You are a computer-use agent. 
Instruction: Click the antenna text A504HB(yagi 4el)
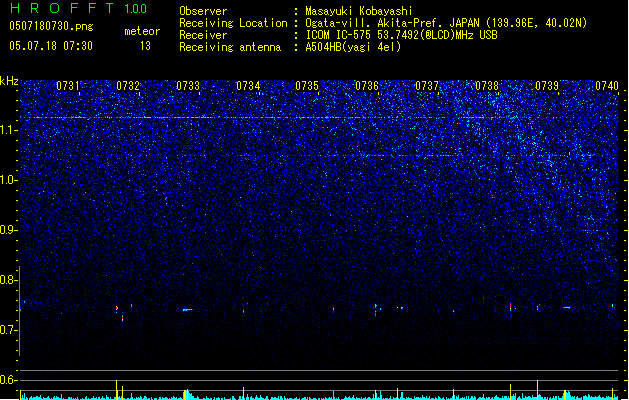(353, 47)
